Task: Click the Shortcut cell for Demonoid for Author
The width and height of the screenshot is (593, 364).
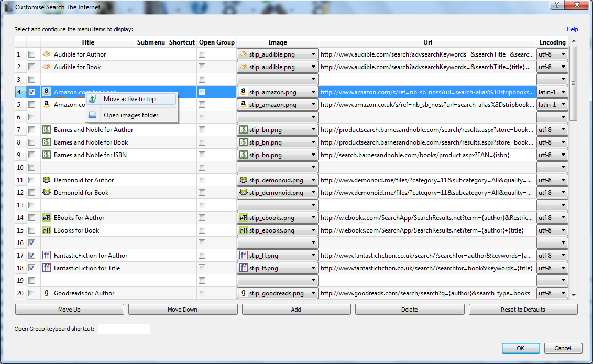Action: (182, 180)
